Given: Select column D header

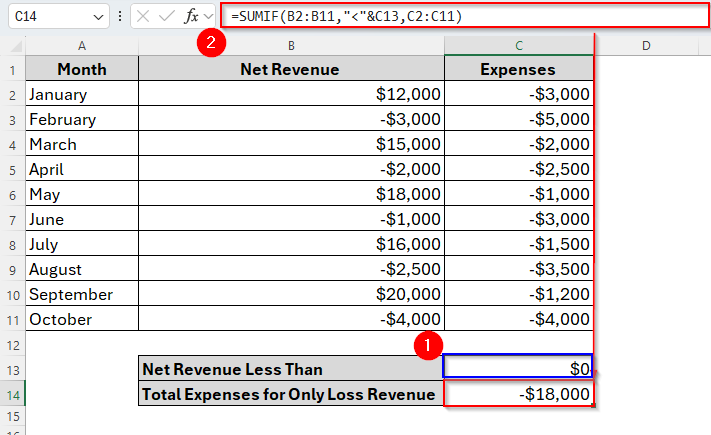Looking at the screenshot, I should pyautogui.click(x=646, y=45).
